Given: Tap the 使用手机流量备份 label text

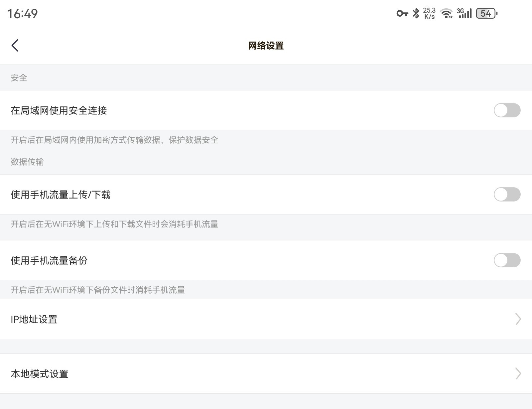Looking at the screenshot, I should 49,260.
